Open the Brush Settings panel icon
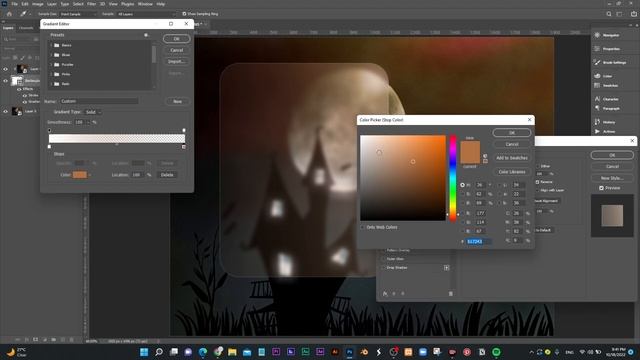The height and width of the screenshot is (360, 640). (x=597, y=62)
